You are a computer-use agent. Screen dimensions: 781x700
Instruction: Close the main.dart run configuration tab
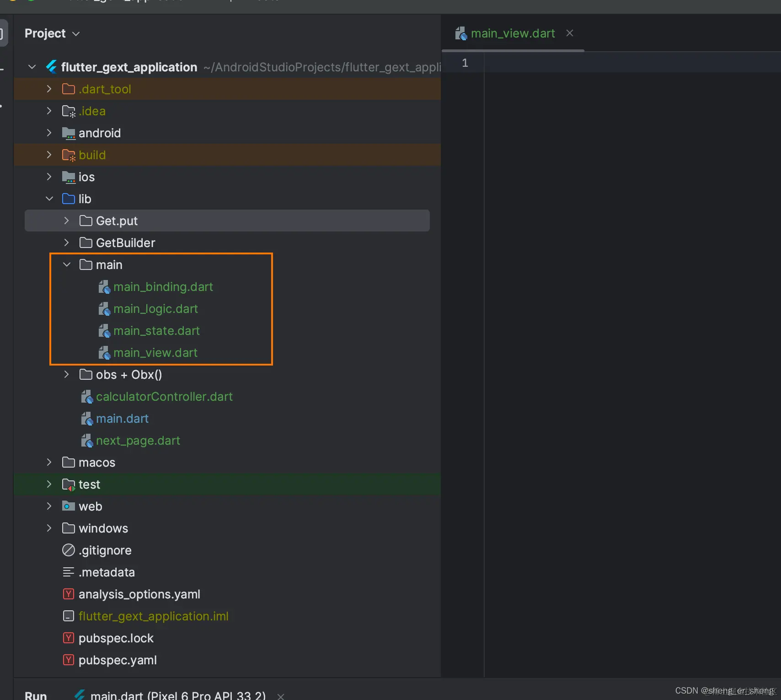(x=281, y=696)
